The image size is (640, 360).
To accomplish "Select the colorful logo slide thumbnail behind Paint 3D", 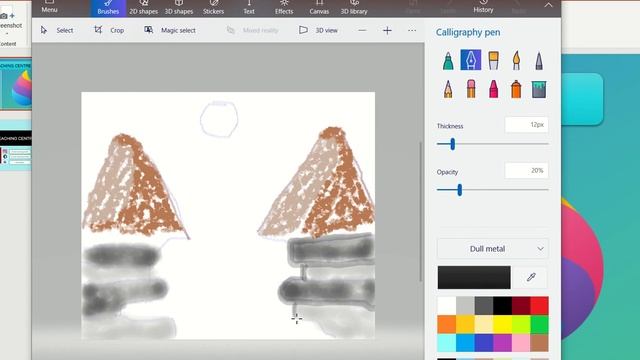I will tap(16, 85).
